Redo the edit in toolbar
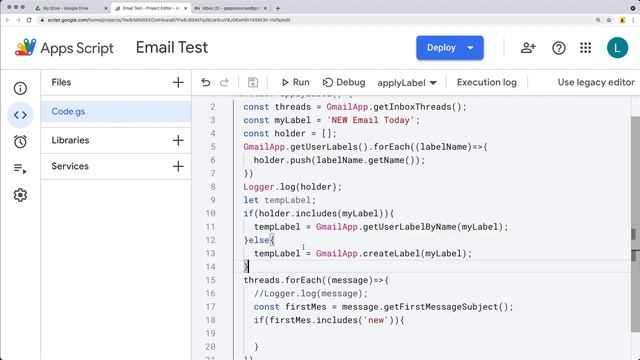Viewport: 640px width, 360px height. (x=224, y=82)
